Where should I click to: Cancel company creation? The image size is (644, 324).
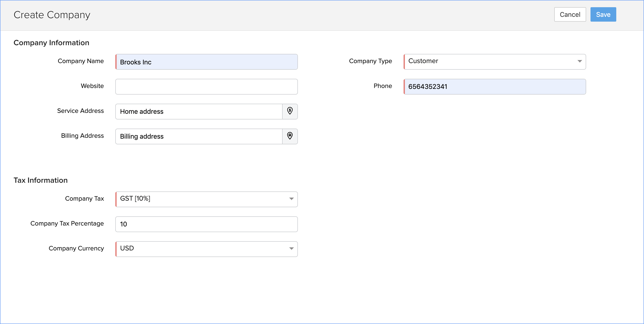pyautogui.click(x=570, y=14)
